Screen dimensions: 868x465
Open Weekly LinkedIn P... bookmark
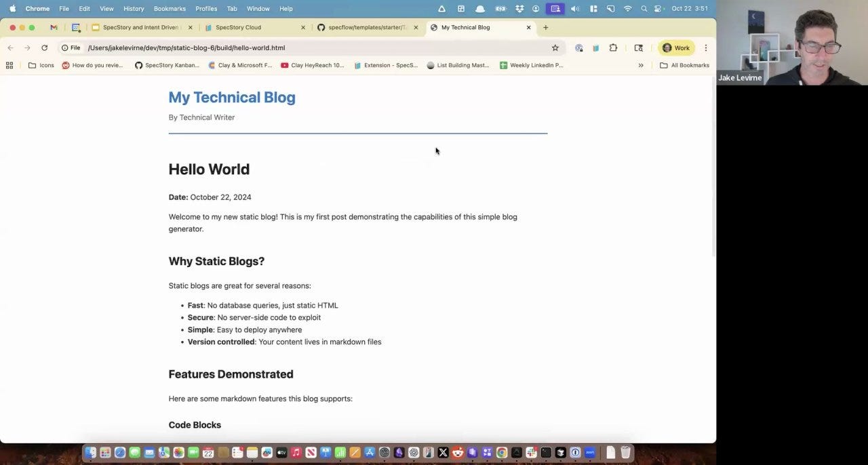coord(532,65)
